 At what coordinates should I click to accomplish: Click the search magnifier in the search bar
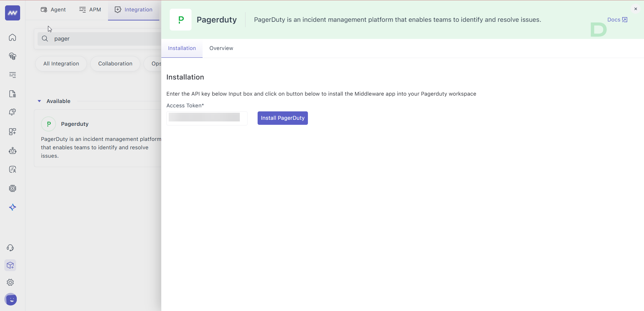pos(45,39)
